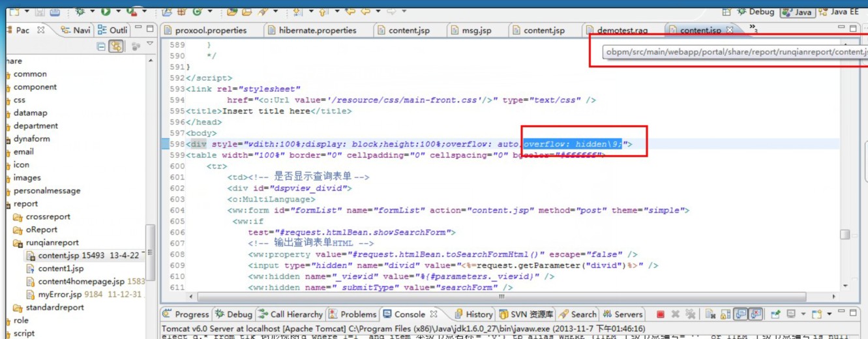
Task: Minimize the Package Explorer panel
Action: tap(138, 27)
